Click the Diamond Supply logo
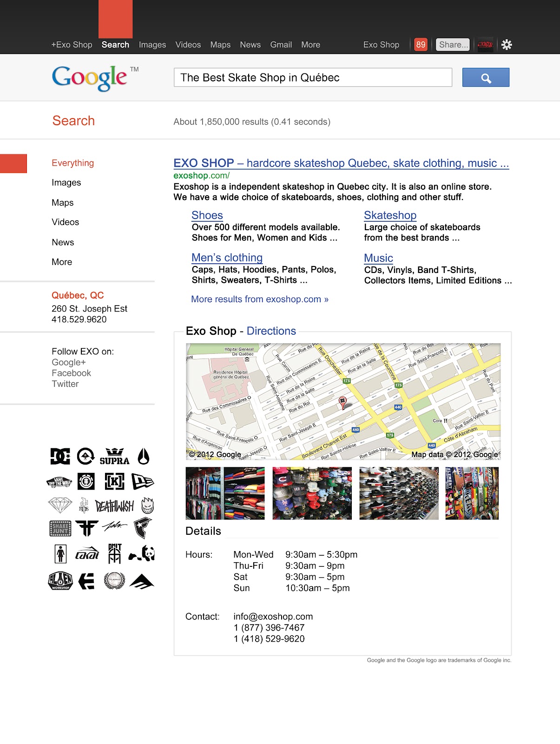 click(x=60, y=505)
